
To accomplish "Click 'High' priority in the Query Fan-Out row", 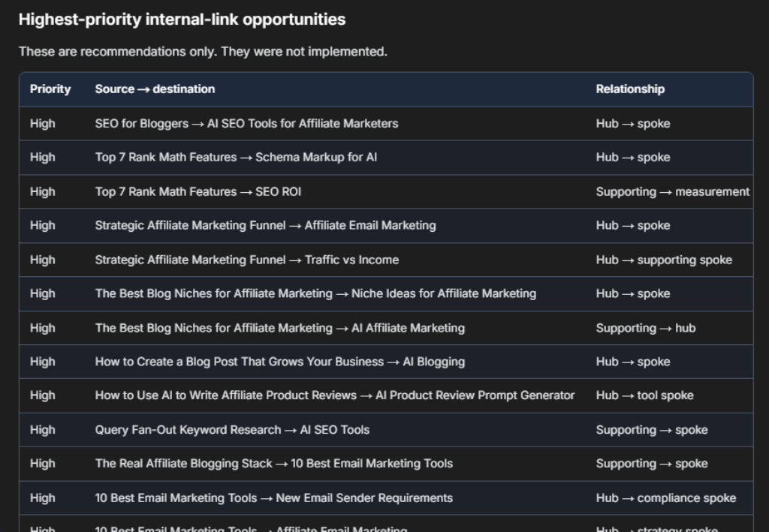I will 43,430.
